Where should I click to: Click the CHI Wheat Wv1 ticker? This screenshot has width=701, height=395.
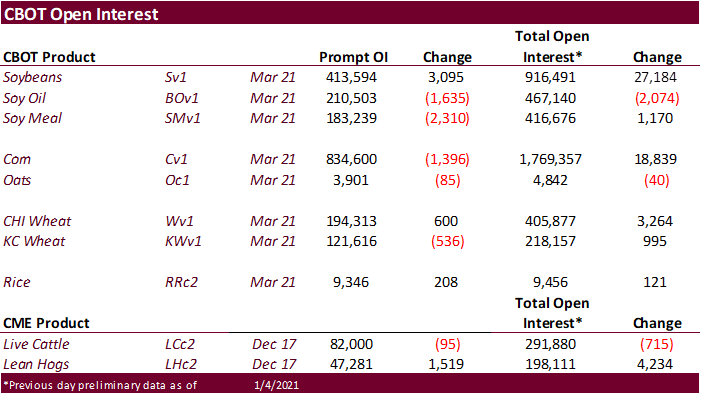click(x=179, y=221)
